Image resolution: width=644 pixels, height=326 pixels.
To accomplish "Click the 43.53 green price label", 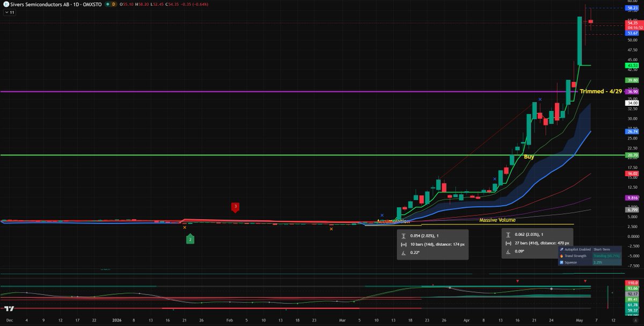I will click(631, 66).
